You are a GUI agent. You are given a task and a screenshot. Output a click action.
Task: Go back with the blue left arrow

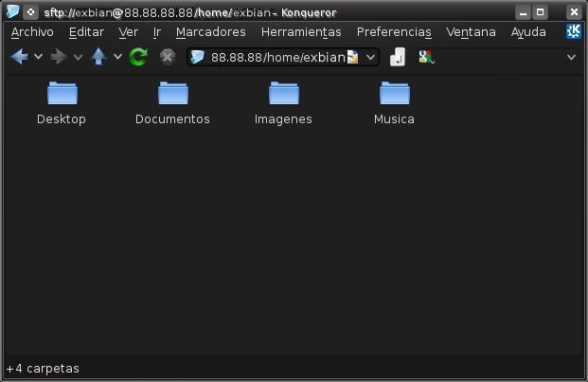[19, 57]
